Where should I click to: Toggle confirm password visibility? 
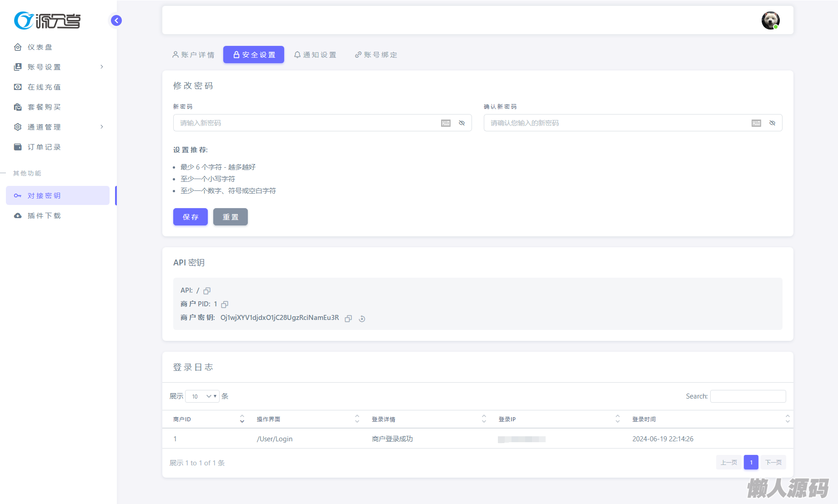(772, 123)
